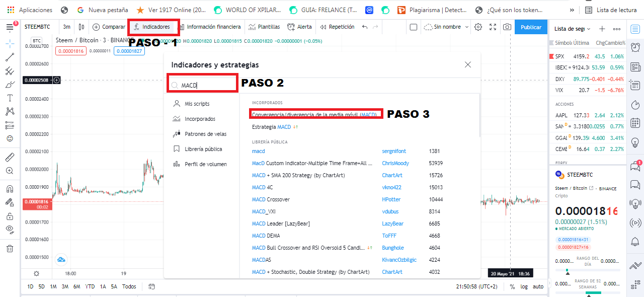Screen dimensions: 644x297
Task: Open the news panel icon
Action: tap(635, 67)
